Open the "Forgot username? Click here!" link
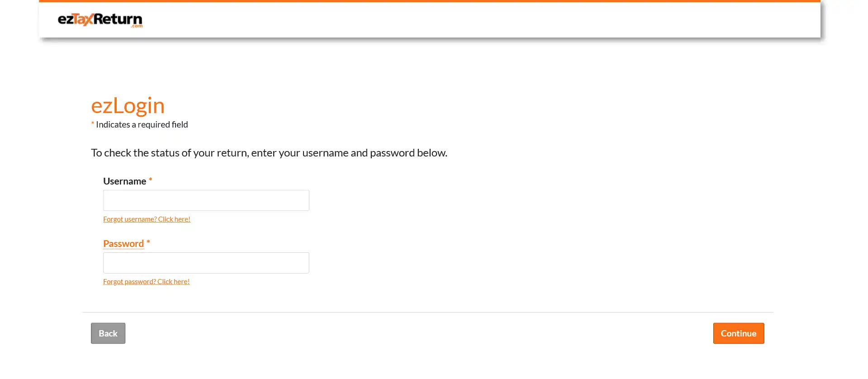 click(x=147, y=219)
